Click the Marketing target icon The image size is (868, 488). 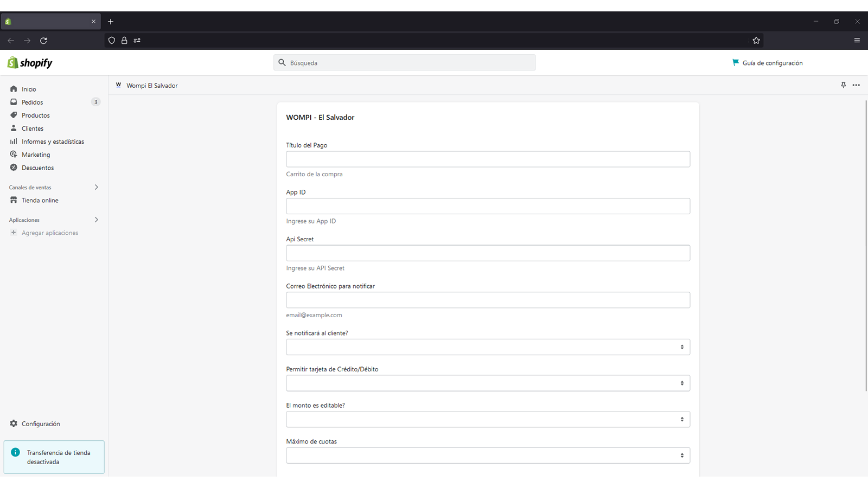coord(14,155)
